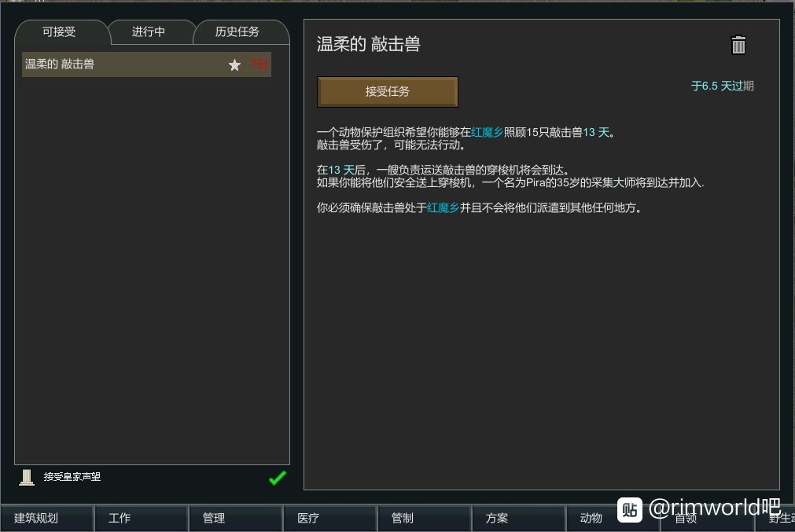Viewport: 795px width, 532px height.
Task: Open the 工作 bottom menu
Action: click(x=142, y=518)
